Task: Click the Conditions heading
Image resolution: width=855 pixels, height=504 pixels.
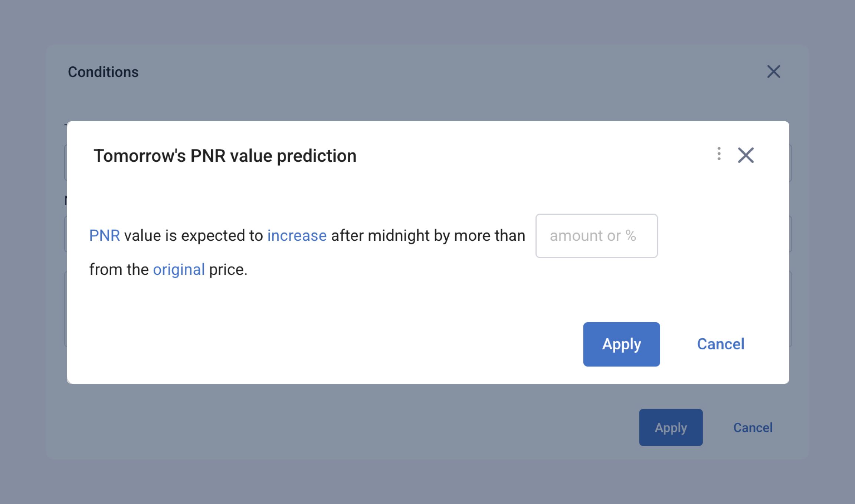Action: pos(104,72)
